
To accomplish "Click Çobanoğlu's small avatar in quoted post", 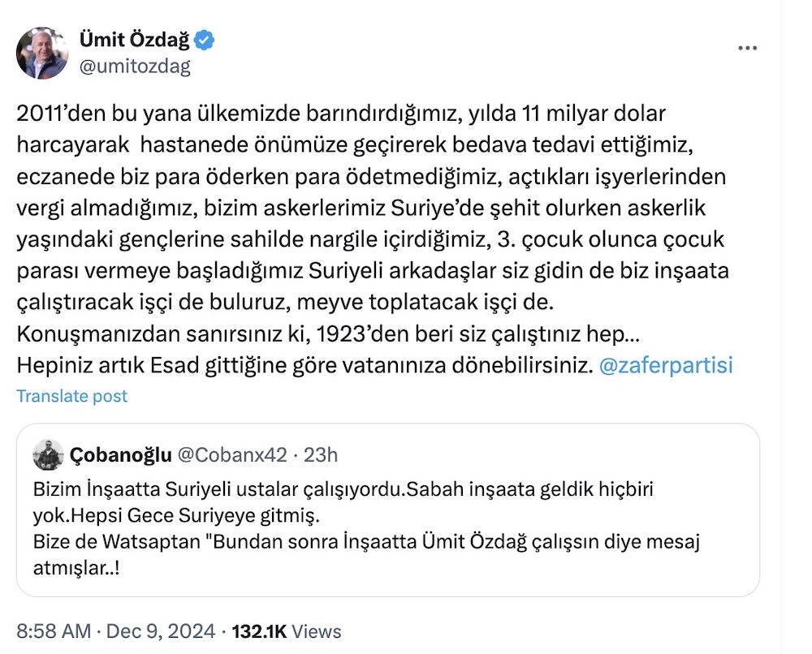I will [48, 455].
